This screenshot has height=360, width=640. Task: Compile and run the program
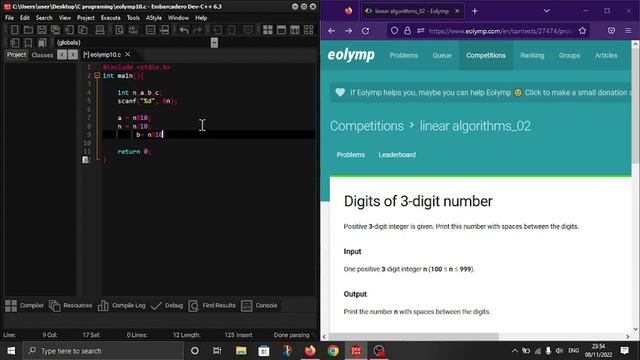[x=295, y=30]
